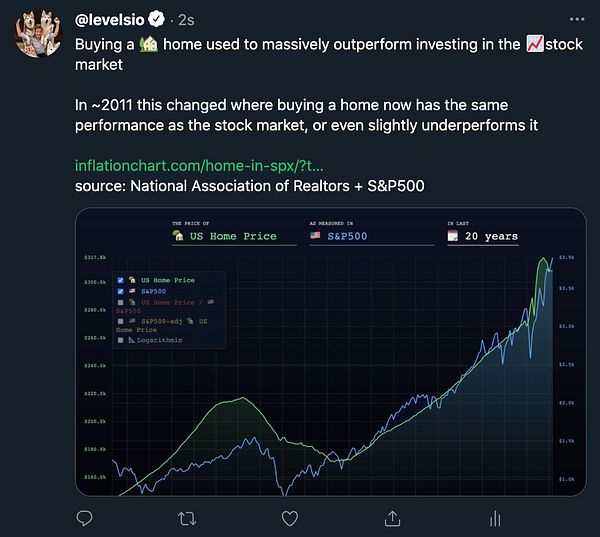The height and width of the screenshot is (537, 600).
Task: Click the green home price peak on chart
Action: pyautogui.click(x=543, y=260)
